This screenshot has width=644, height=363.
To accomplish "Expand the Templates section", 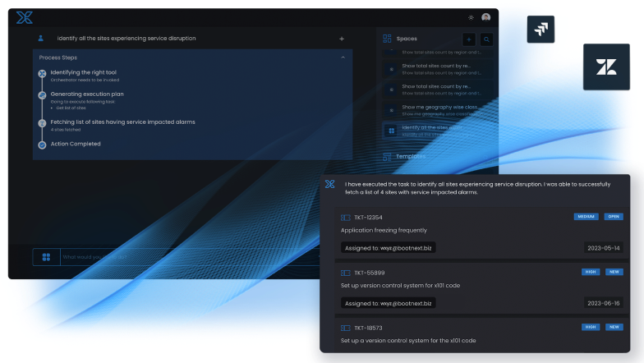I will (x=411, y=156).
